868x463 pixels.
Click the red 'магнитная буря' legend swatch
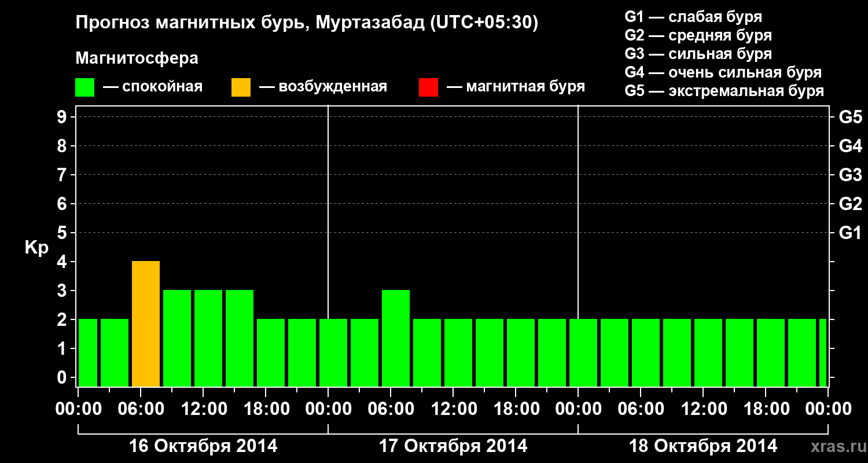(428, 87)
